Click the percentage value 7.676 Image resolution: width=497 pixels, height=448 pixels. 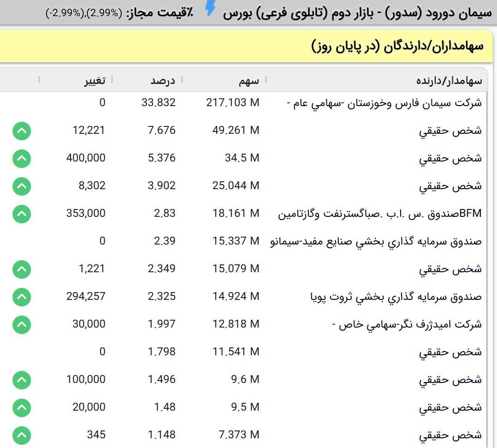pyautogui.click(x=162, y=130)
